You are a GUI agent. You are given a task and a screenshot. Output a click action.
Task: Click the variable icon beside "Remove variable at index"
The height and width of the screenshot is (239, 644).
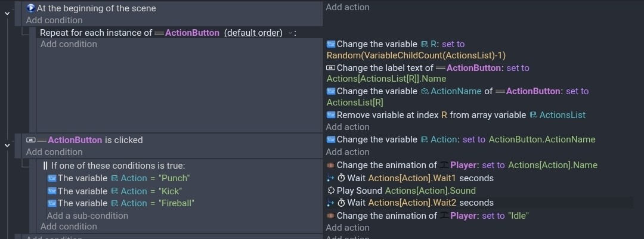point(331,115)
